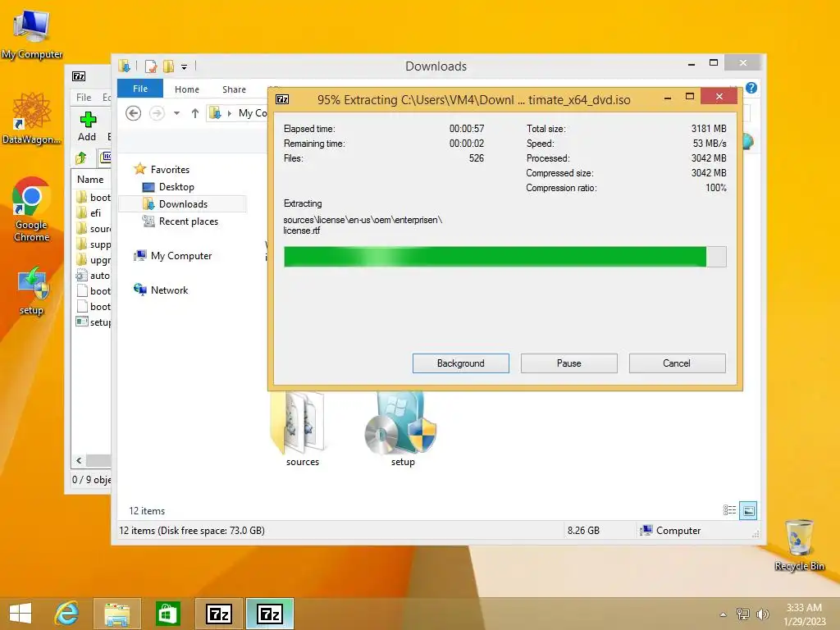Image resolution: width=840 pixels, height=630 pixels.
Task: Open My Computer desktop icon
Action: (x=32, y=34)
